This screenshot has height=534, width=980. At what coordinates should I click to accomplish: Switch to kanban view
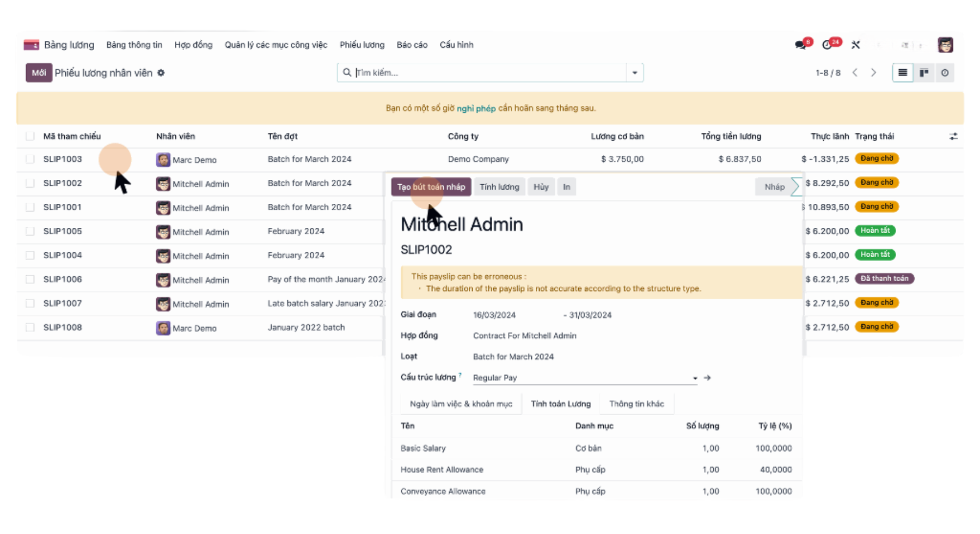click(x=924, y=72)
